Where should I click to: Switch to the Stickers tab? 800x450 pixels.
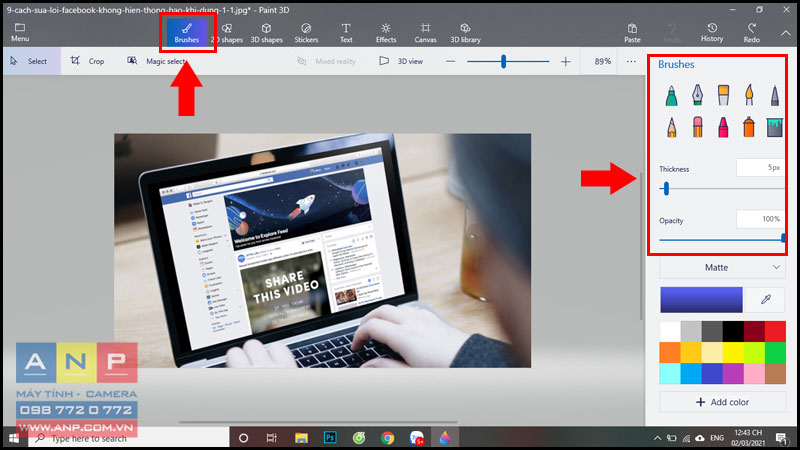(x=306, y=33)
